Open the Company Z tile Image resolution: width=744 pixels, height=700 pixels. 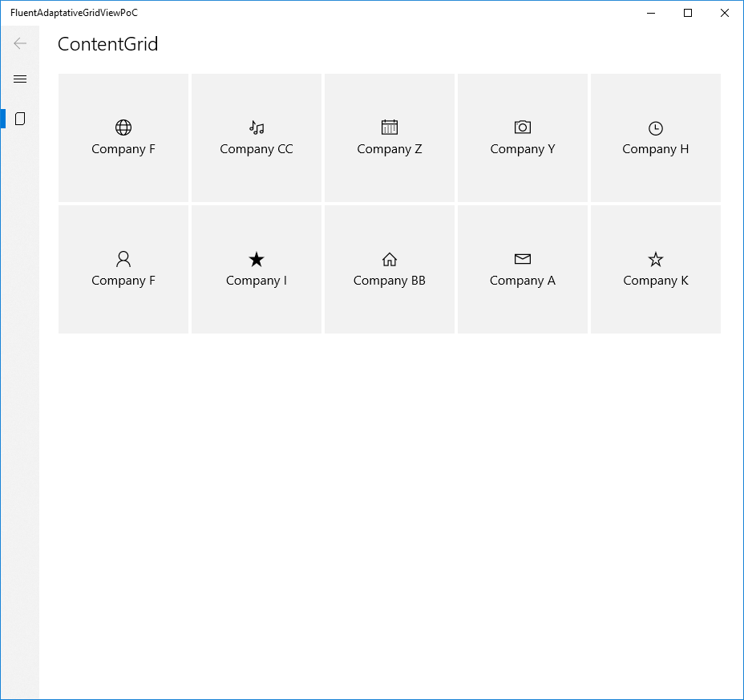click(x=389, y=138)
